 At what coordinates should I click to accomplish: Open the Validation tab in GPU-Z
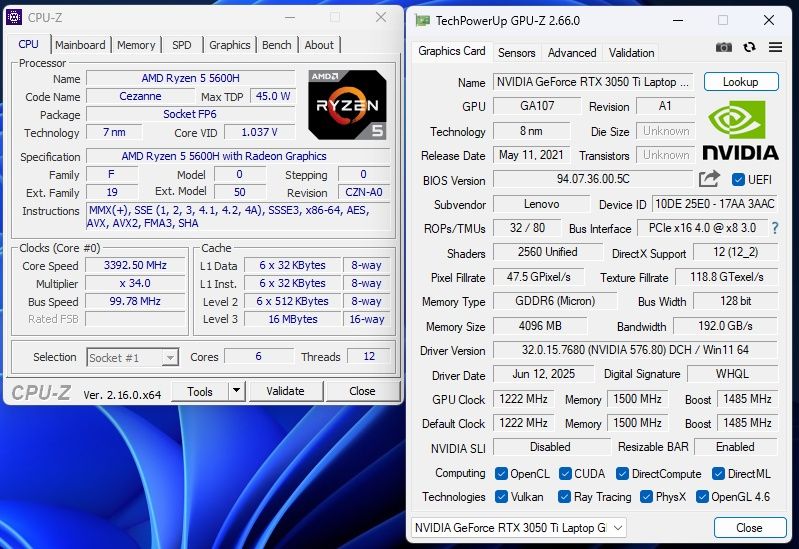click(631, 53)
